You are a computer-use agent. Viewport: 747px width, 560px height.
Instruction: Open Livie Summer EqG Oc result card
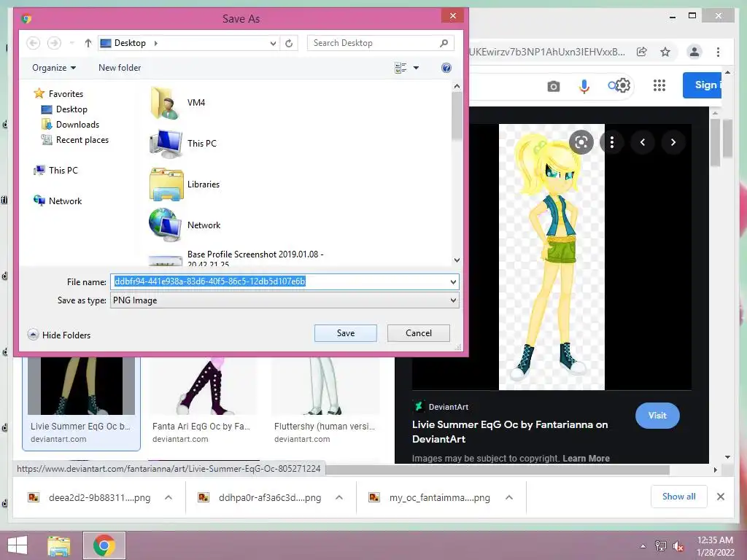[81, 402]
